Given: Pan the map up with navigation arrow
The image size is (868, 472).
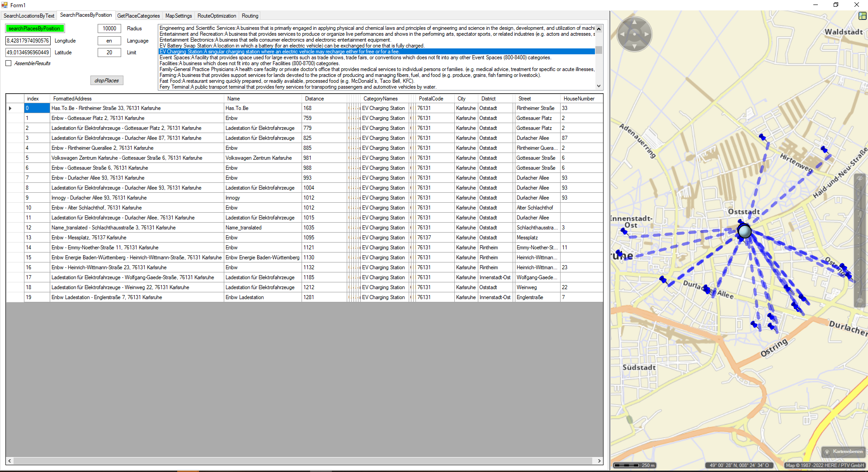Looking at the screenshot, I should pos(634,22).
